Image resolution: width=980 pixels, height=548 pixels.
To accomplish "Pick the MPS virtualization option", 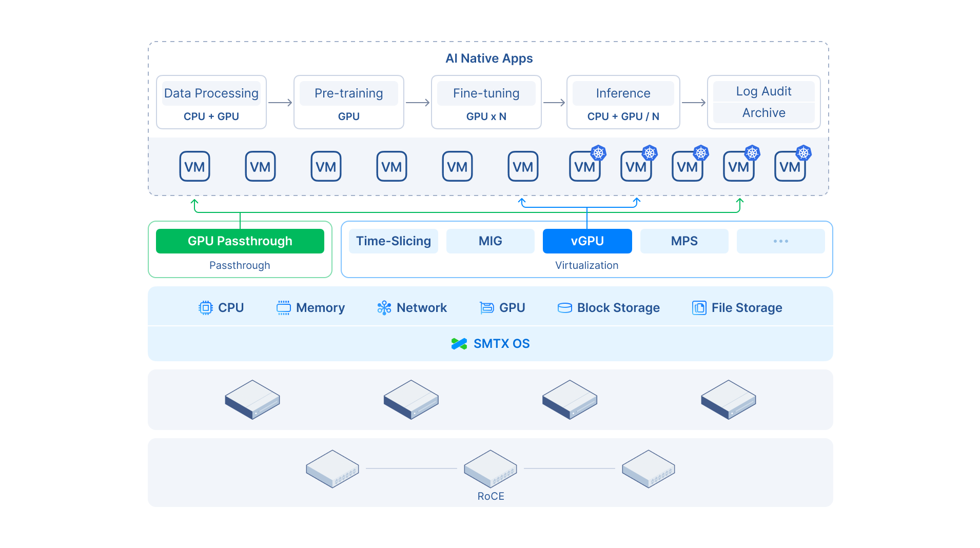I will pyautogui.click(x=684, y=241).
